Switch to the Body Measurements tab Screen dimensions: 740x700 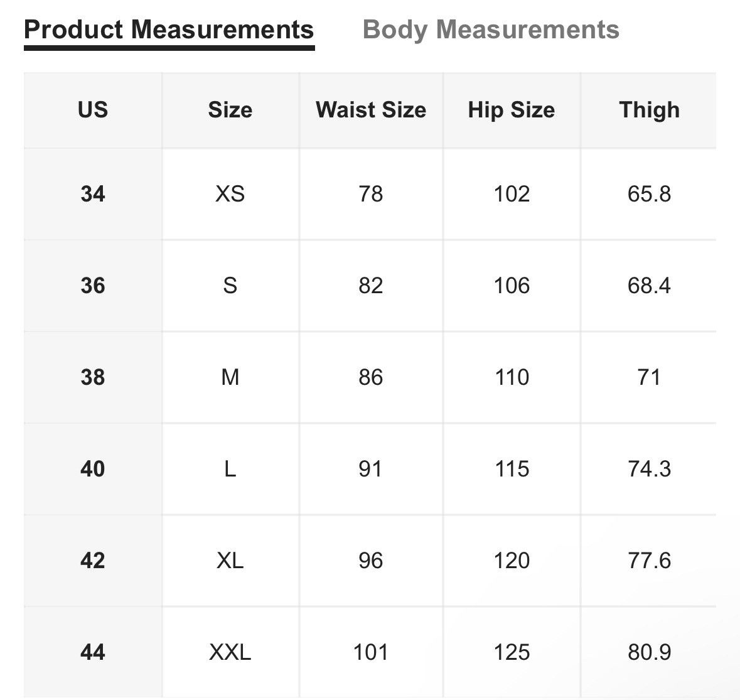pos(491,30)
